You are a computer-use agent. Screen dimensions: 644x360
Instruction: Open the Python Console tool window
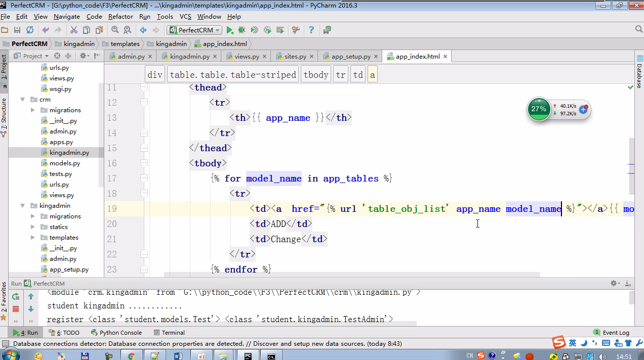point(116,333)
